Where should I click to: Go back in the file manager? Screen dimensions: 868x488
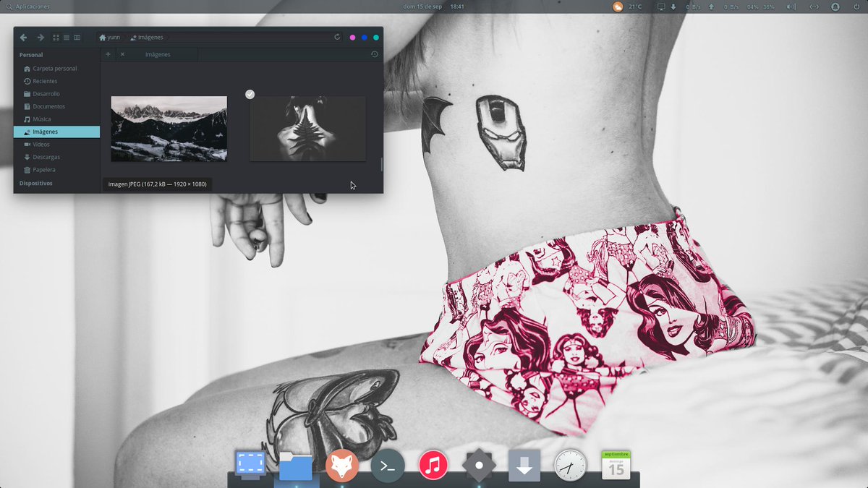[x=23, y=38]
